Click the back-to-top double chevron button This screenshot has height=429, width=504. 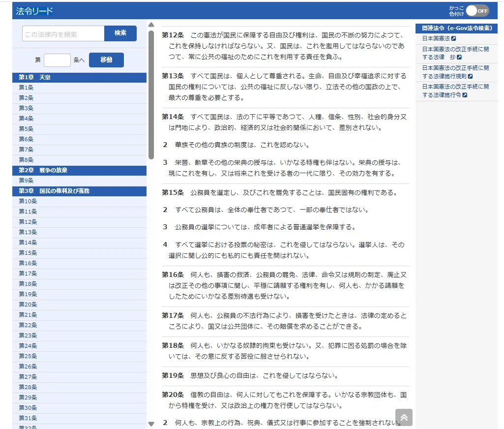[404, 417]
